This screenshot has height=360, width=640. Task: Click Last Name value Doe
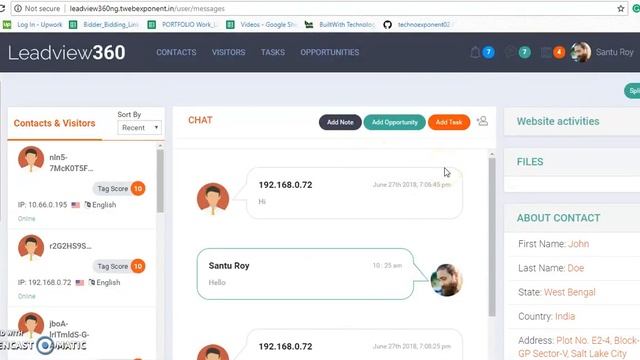coord(576,268)
